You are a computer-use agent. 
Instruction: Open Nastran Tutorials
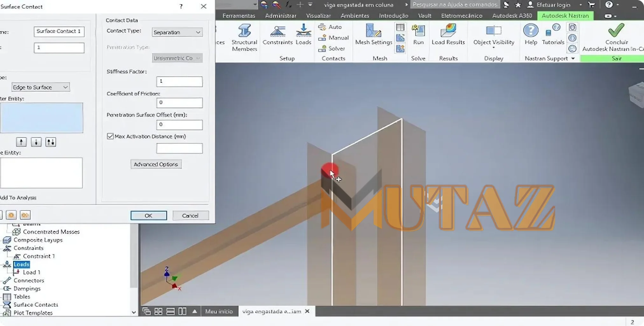click(553, 34)
